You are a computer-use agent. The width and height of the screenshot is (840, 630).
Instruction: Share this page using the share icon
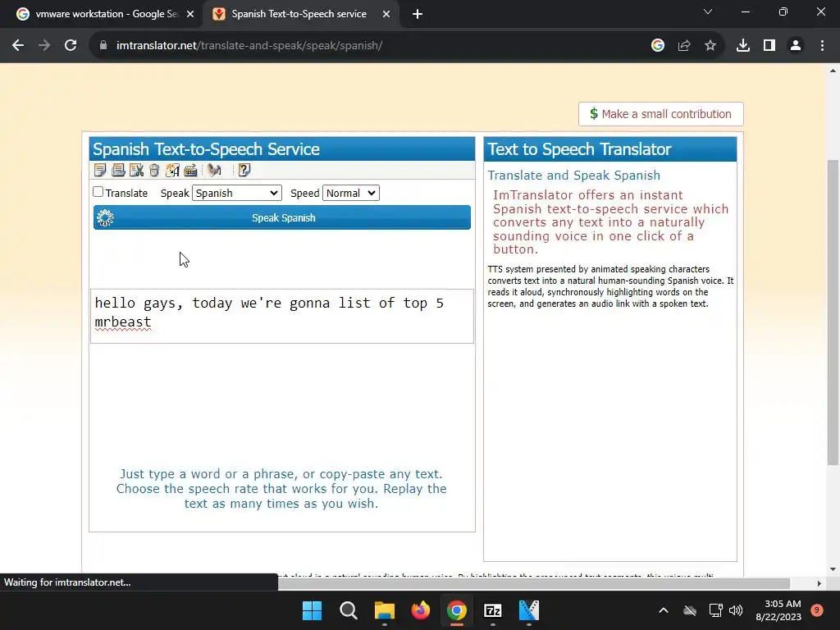click(684, 46)
